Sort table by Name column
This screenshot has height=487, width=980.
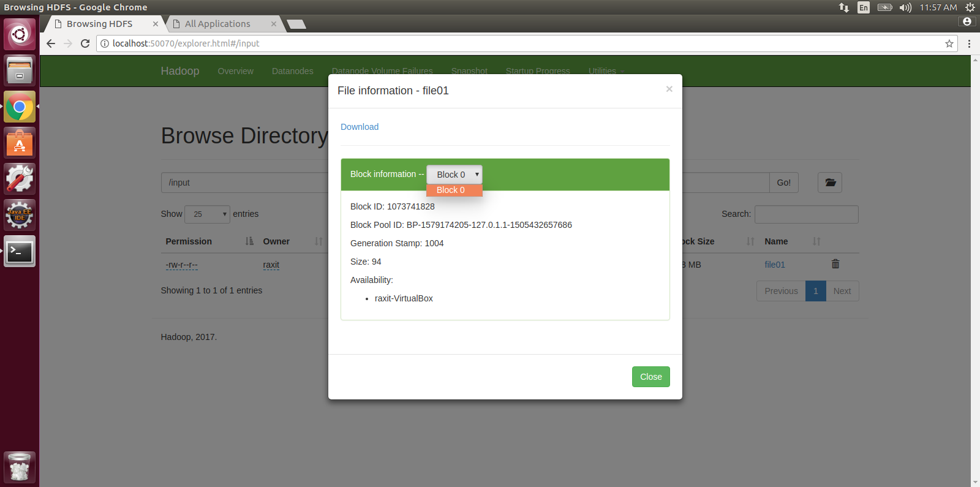tap(792, 241)
